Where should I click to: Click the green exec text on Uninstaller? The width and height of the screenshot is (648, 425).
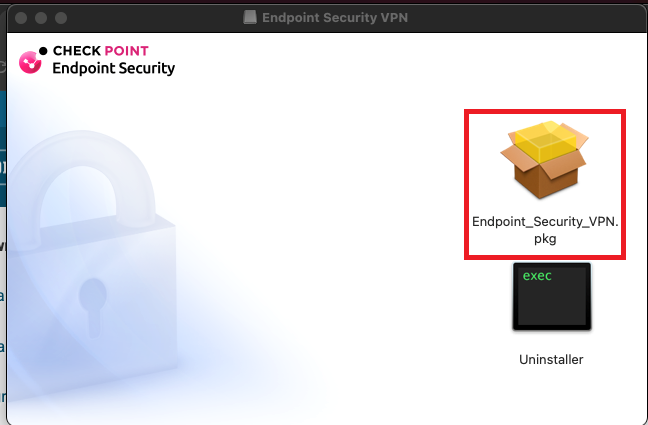[x=537, y=276]
